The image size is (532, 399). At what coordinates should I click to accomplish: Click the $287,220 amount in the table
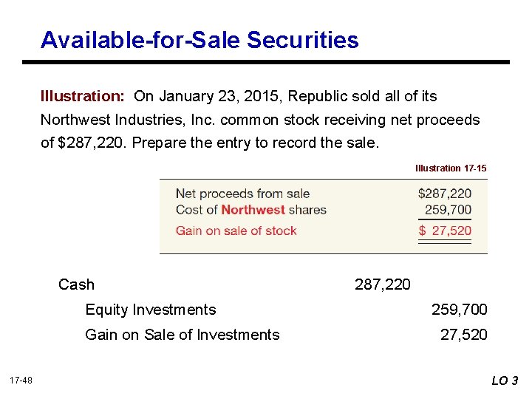[444, 194]
